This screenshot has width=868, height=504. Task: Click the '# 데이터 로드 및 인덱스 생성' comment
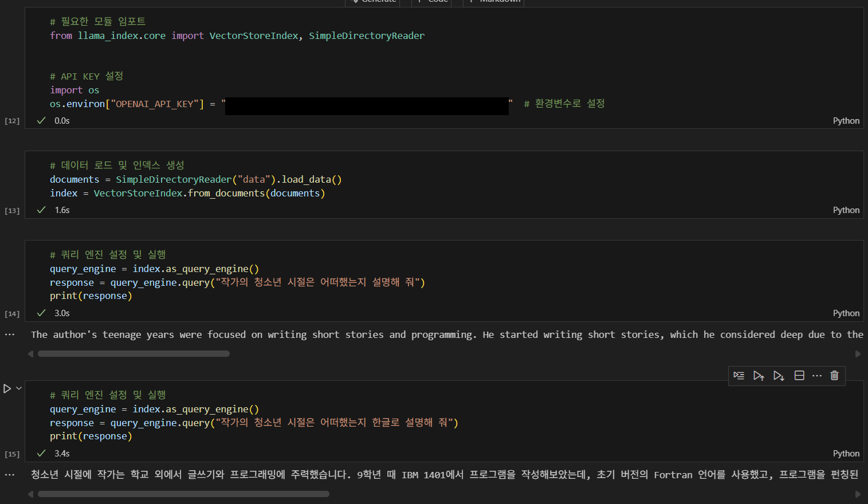(x=117, y=166)
